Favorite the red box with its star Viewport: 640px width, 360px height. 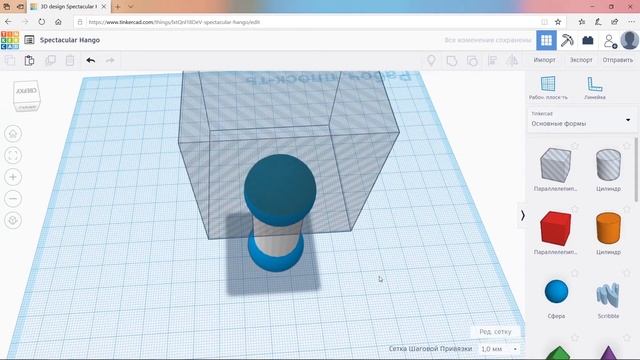click(x=575, y=209)
